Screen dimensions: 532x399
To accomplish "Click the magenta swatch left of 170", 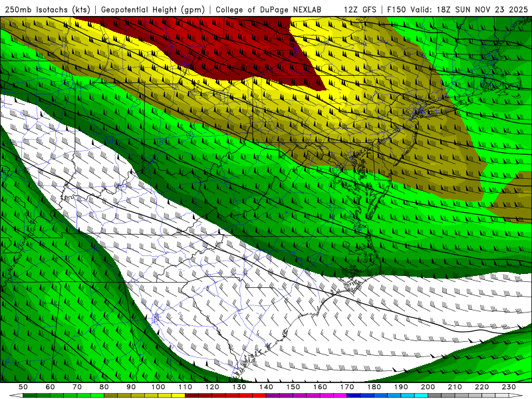I will 340,396.
